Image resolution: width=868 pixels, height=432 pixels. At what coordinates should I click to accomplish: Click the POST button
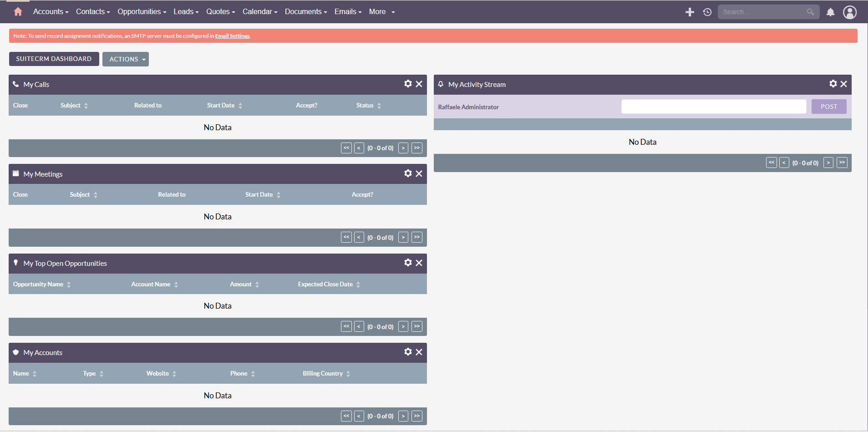click(x=828, y=107)
